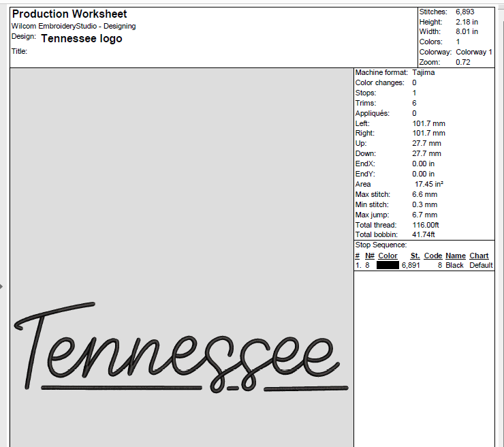Click the stitch count 6,891 in stop row
504x447 pixels.
click(x=411, y=265)
